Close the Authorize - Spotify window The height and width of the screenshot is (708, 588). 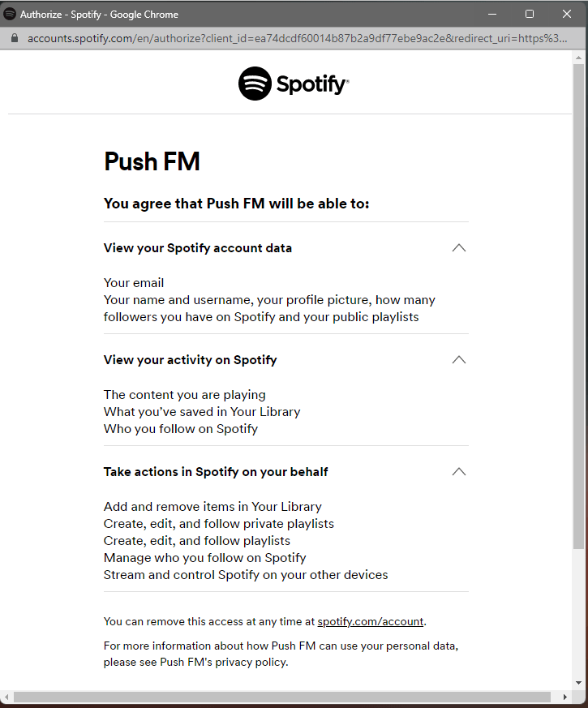(x=567, y=14)
